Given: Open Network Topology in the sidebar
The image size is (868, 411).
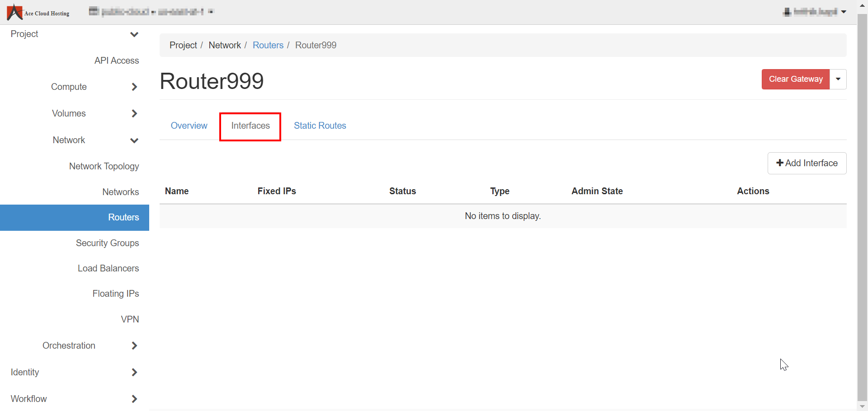Looking at the screenshot, I should [x=104, y=166].
